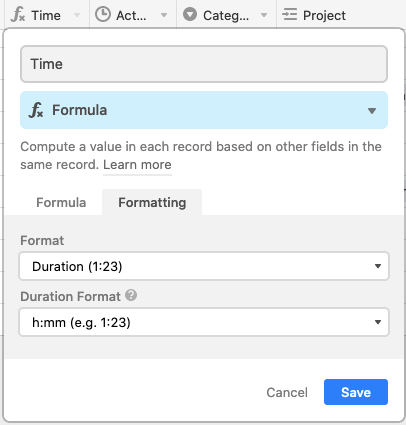Screen dimensions: 406x425
Task: Click the single-select icon beside Categ...
Action: click(190, 15)
